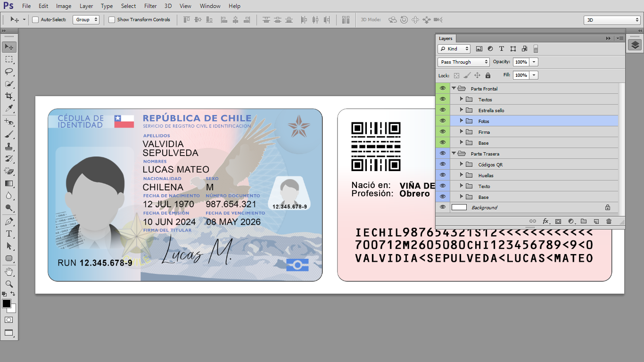Enable Show Transform Controls checkbox
Image resolution: width=644 pixels, height=362 pixels.
[112, 20]
